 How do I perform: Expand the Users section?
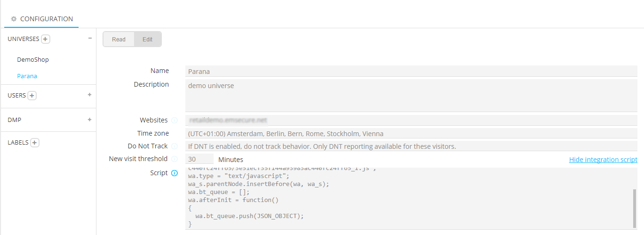(x=89, y=95)
